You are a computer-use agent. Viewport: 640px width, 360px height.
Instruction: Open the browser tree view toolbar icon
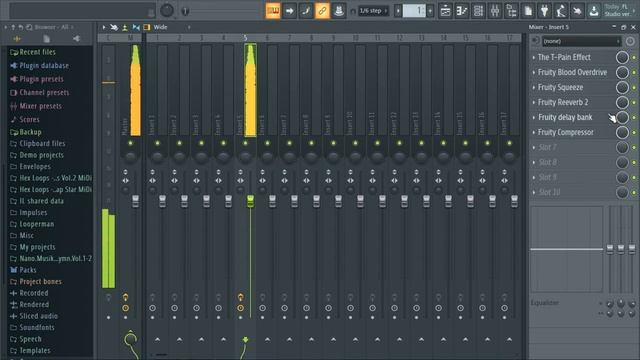511,11
